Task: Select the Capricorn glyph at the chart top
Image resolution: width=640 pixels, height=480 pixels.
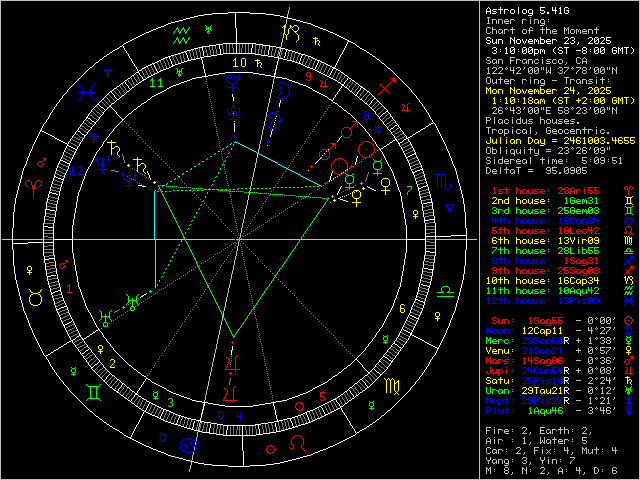Action: (x=289, y=33)
